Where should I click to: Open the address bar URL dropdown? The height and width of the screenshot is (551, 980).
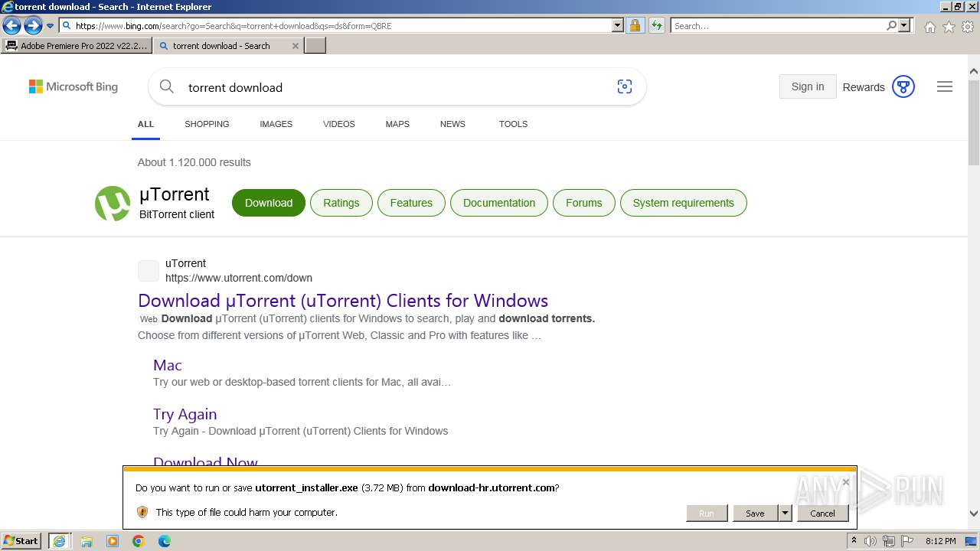(618, 25)
